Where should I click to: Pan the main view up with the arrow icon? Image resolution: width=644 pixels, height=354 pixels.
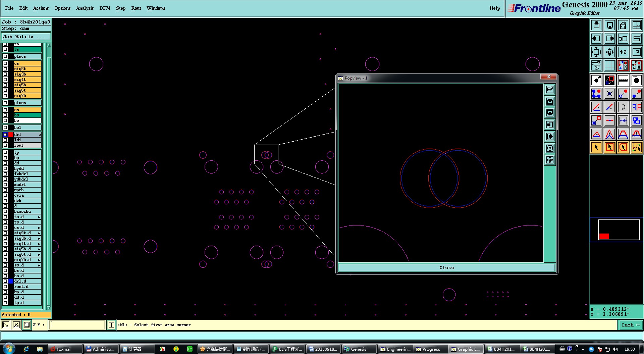pos(596,25)
